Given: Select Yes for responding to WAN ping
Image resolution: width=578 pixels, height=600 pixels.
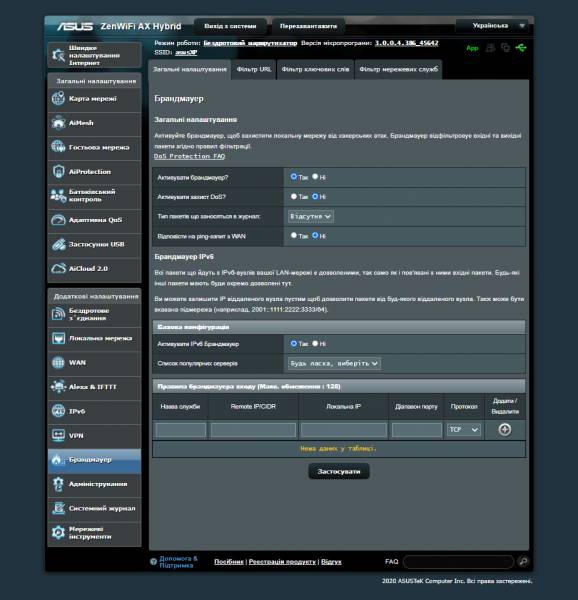Looking at the screenshot, I should click(x=293, y=236).
